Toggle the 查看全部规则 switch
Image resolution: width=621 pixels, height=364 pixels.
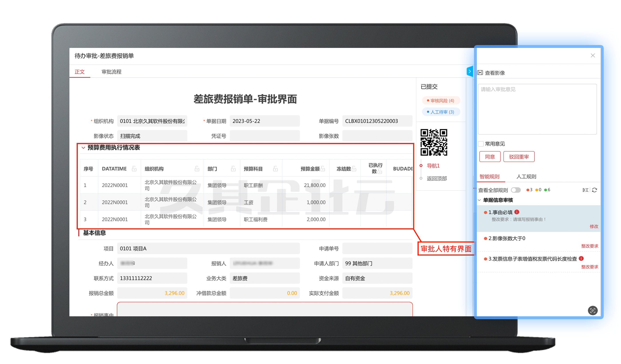coord(515,190)
